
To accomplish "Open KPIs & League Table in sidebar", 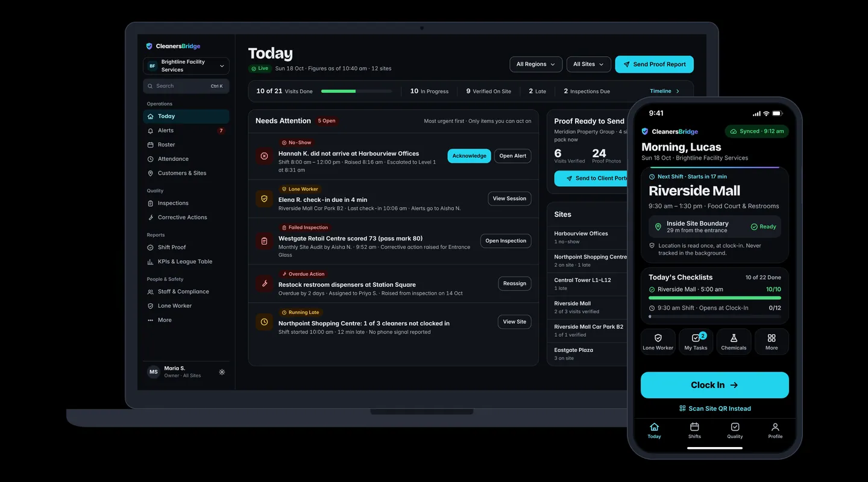I will [186, 261].
